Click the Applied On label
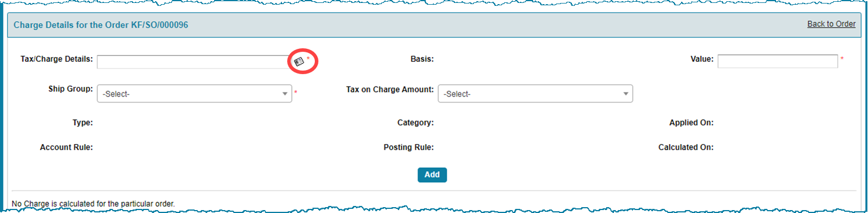This screenshot has width=868, height=213. pos(692,123)
